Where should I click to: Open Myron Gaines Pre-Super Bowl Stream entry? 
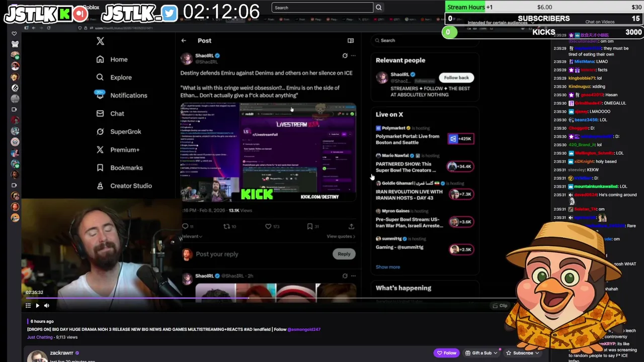pyautogui.click(x=425, y=219)
